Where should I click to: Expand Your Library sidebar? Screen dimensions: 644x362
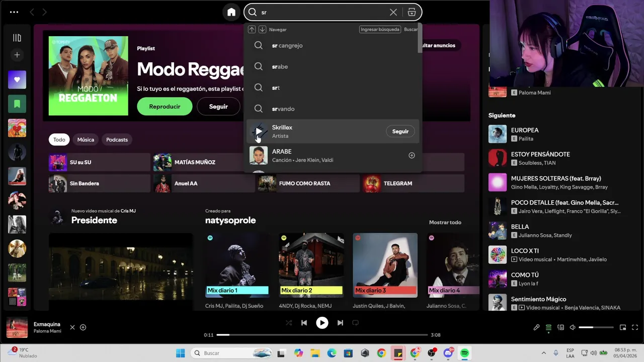tap(17, 38)
